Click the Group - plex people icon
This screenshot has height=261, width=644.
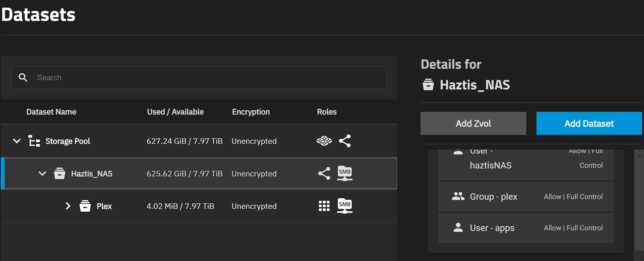[458, 196]
